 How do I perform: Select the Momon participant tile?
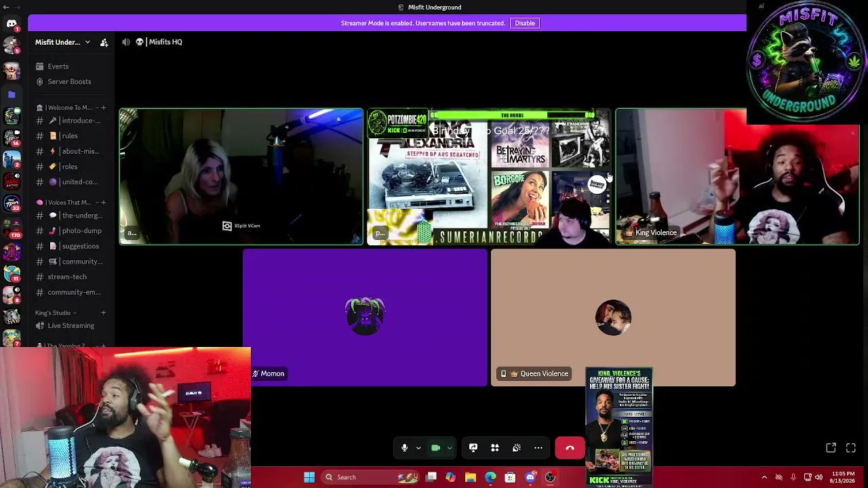pyautogui.click(x=365, y=318)
